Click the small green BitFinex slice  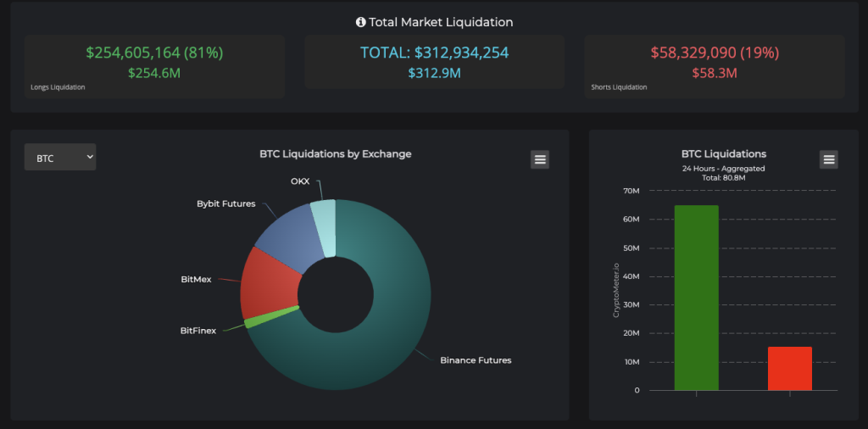click(270, 316)
